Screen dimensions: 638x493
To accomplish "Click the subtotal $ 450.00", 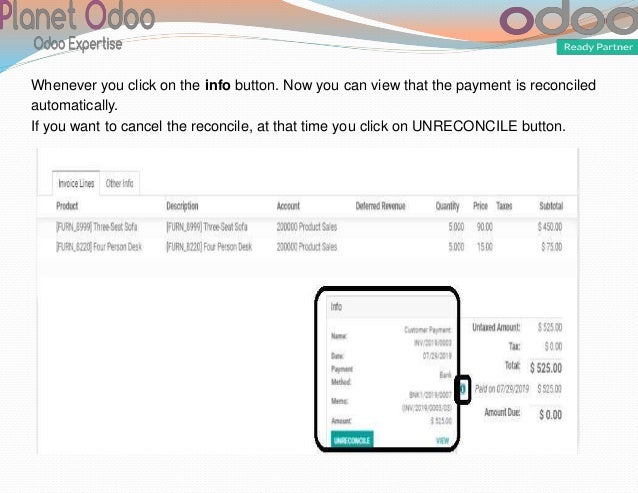I will [x=550, y=227].
